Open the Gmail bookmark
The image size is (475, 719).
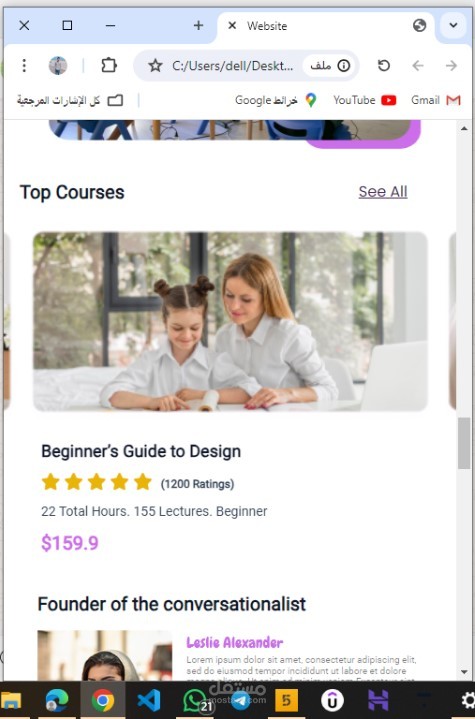point(436,100)
